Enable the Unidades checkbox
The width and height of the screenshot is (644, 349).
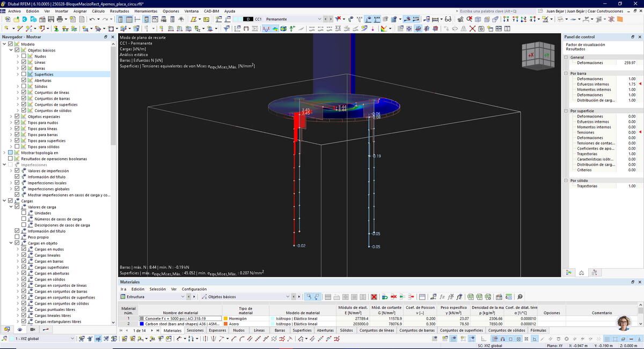(24, 213)
